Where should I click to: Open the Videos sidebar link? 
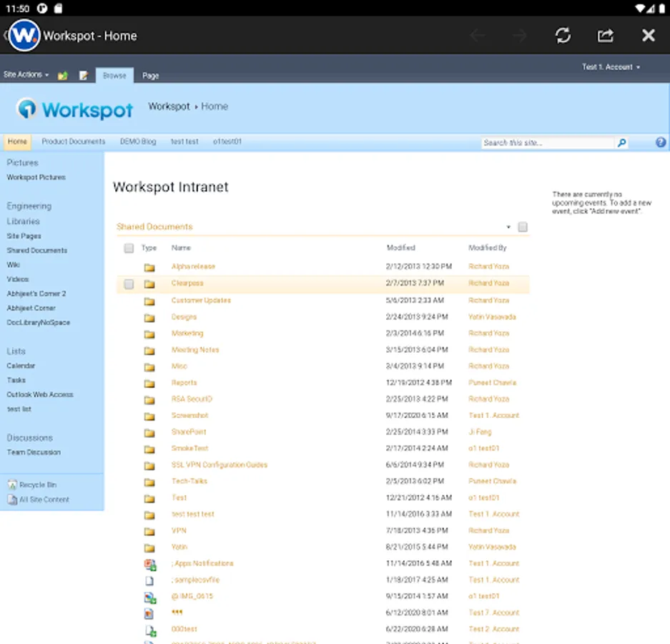coord(18,279)
